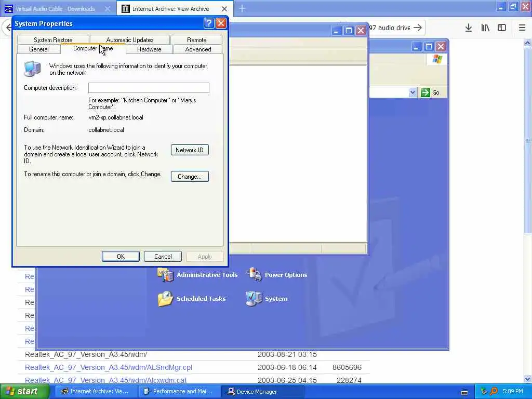Viewport: 532px width, 399px height.
Task: Click the Windows flag logo icon
Action: point(437,59)
